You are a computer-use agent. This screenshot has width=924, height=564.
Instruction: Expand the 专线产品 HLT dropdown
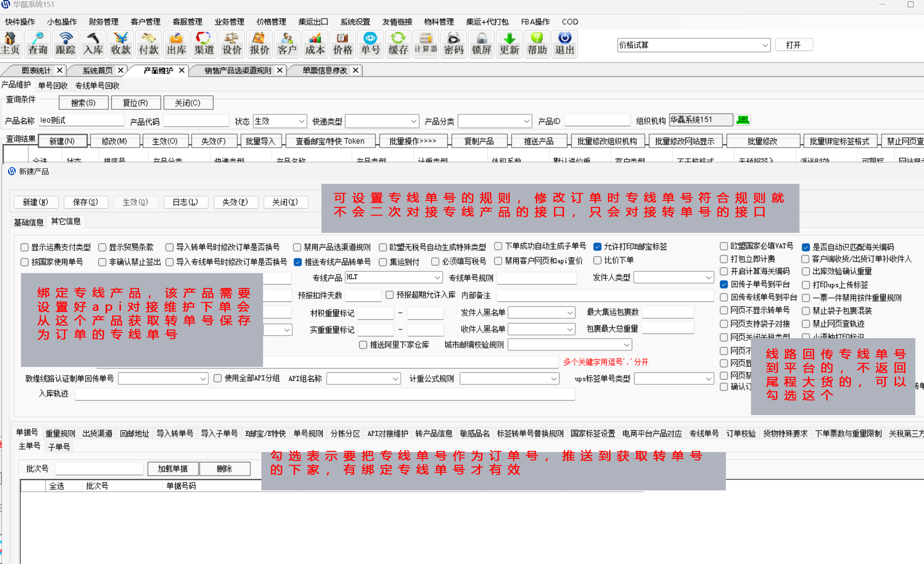[x=437, y=278]
